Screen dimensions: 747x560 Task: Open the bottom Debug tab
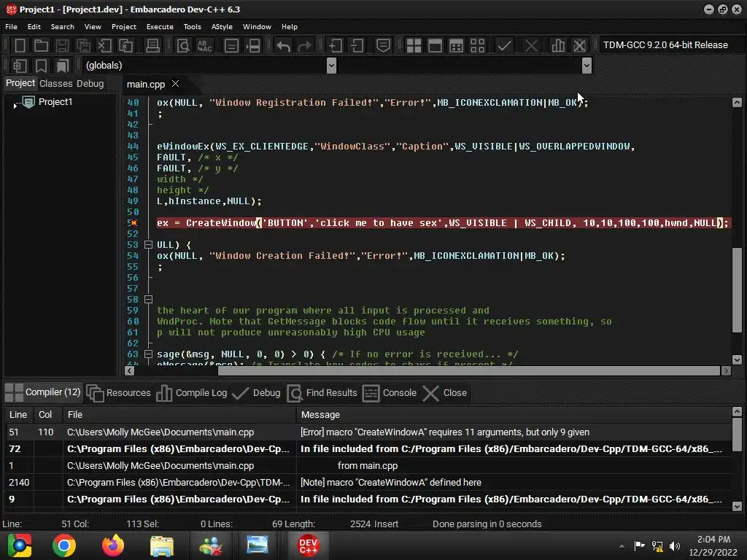256,393
